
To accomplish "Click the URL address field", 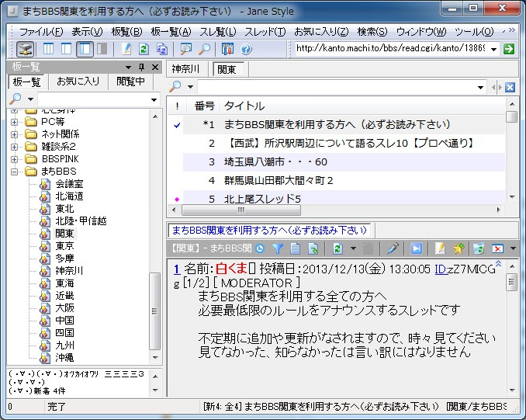I will coord(391,49).
